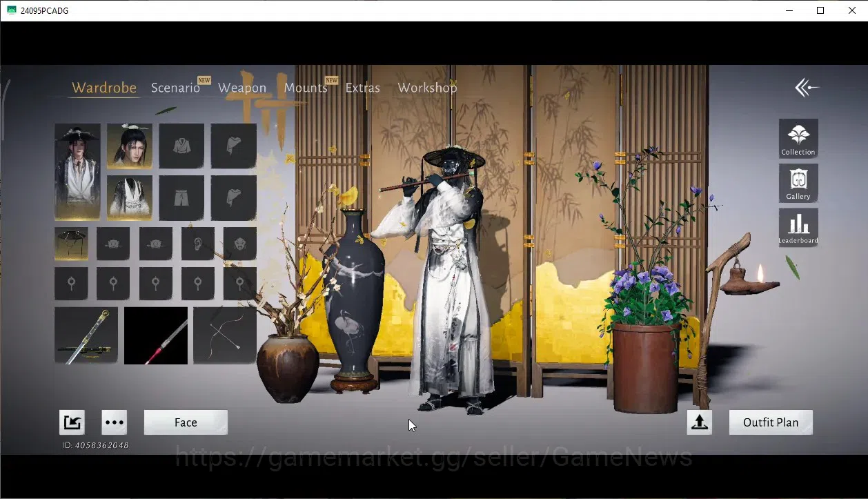Image resolution: width=868 pixels, height=499 pixels.
Task: Open the Gallery panel
Action: tap(798, 183)
